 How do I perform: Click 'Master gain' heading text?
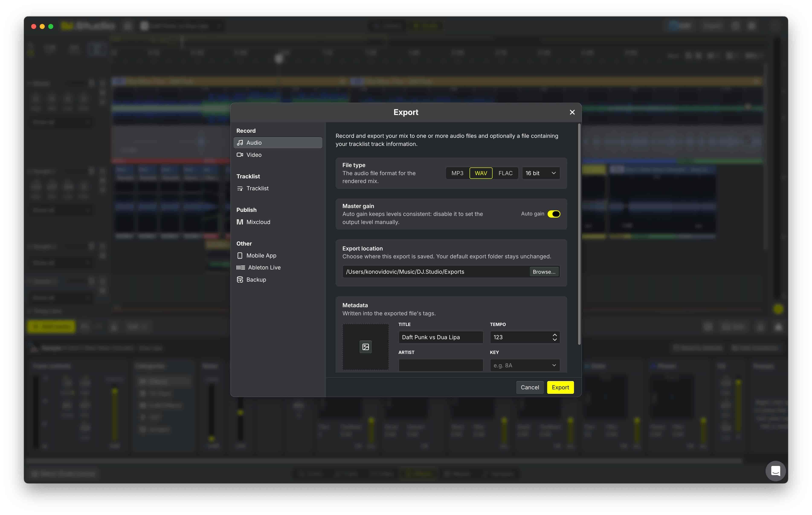click(x=358, y=206)
